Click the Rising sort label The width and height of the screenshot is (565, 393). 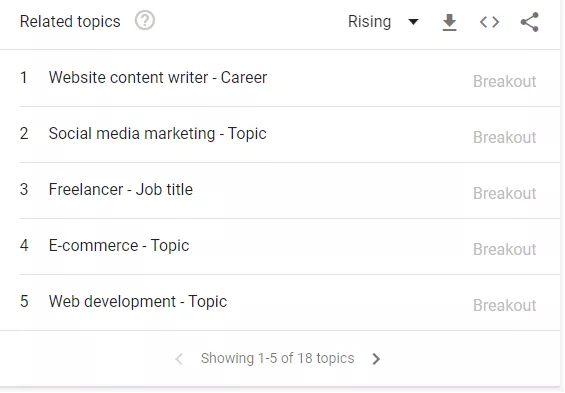369,22
